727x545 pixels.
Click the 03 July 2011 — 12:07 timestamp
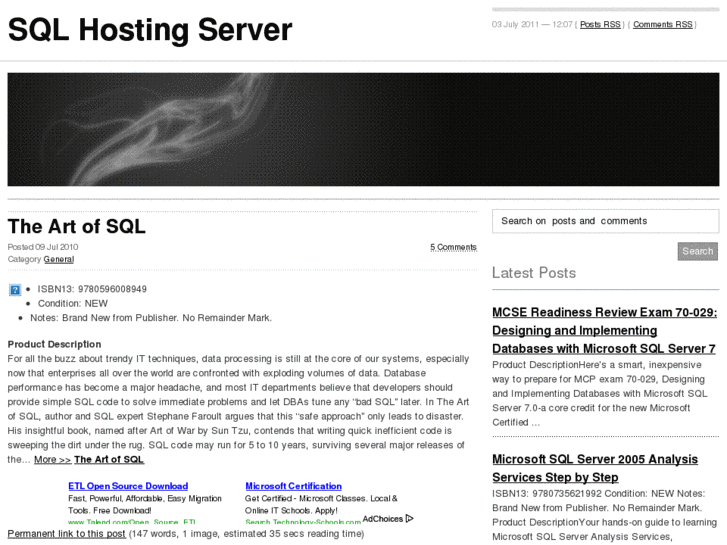[x=532, y=24]
